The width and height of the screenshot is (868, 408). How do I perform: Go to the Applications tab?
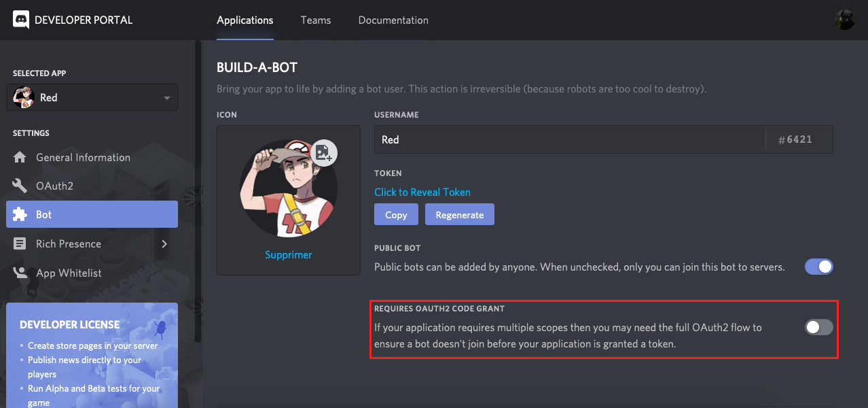coord(245,20)
